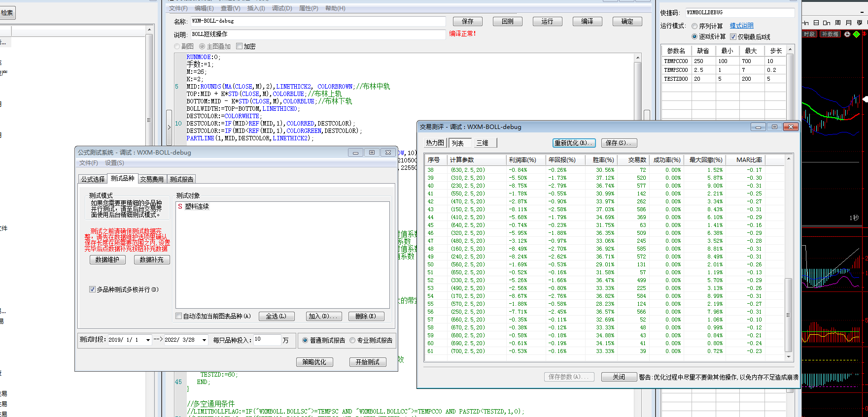Click 加入(D) button

click(x=323, y=316)
